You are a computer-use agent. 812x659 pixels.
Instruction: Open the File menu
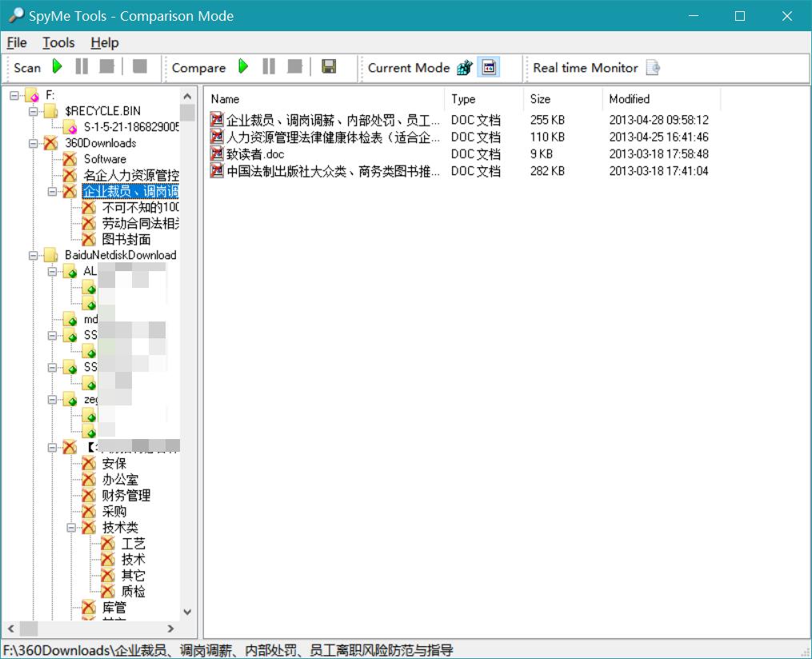pos(16,42)
